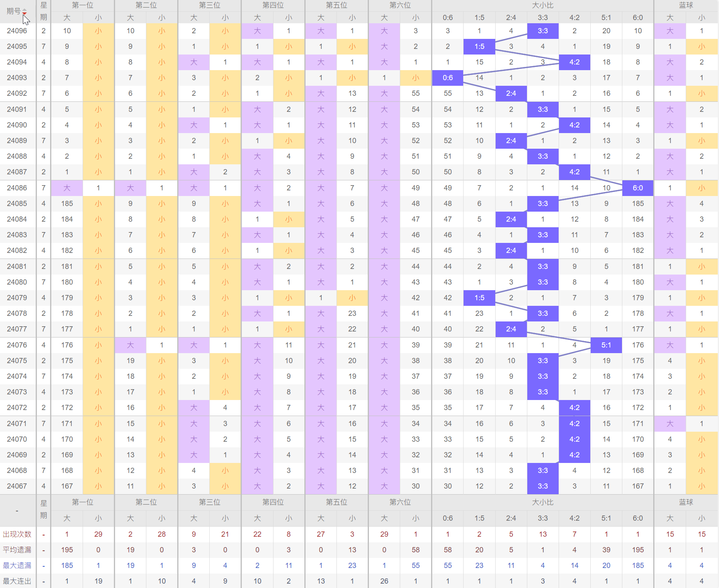The height and width of the screenshot is (588, 719).
Task: Select issue number 24067 cell
Action: (x=17, y=486)
